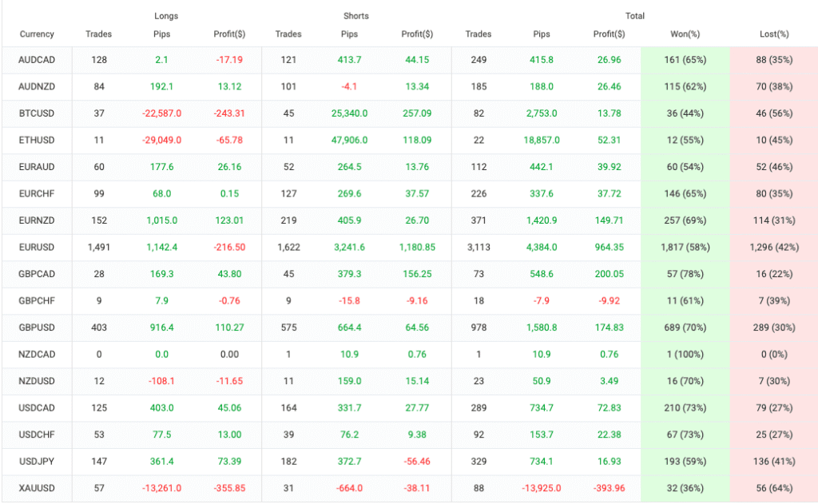The height and width of the screenshot is (504, 818).
Task: Open the GBPUSD currency row
Action: click(x=37, y=327)
